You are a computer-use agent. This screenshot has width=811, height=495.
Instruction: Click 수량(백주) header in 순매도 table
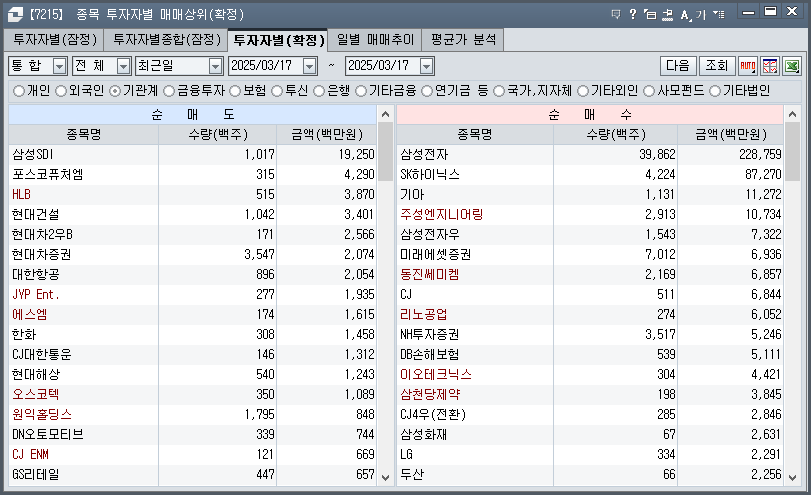(218, 134)
